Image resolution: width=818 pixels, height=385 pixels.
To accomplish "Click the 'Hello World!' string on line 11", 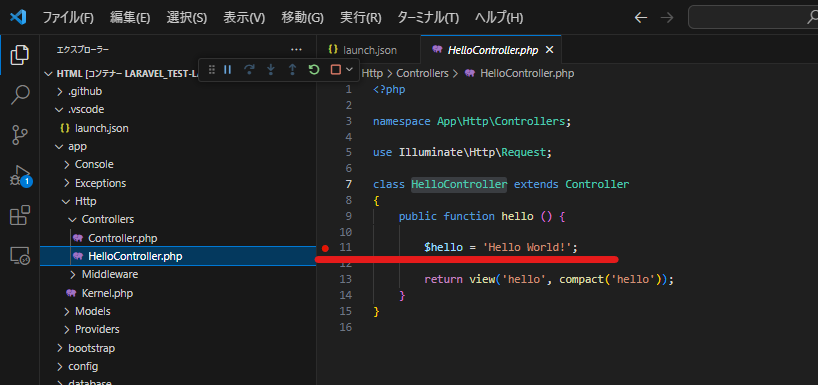I will pyautogui.click(x=526, y=247).
